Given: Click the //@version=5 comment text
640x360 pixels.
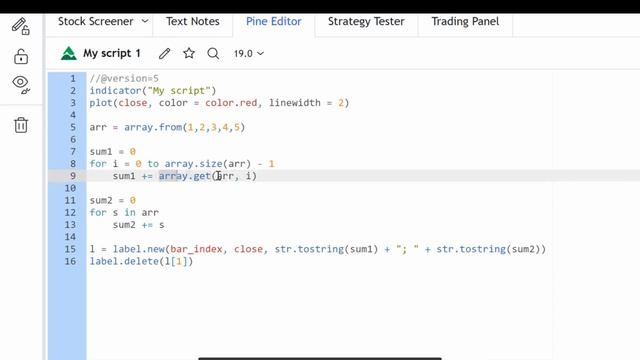Looking at the screenshot, I should (x=124, y=78).
